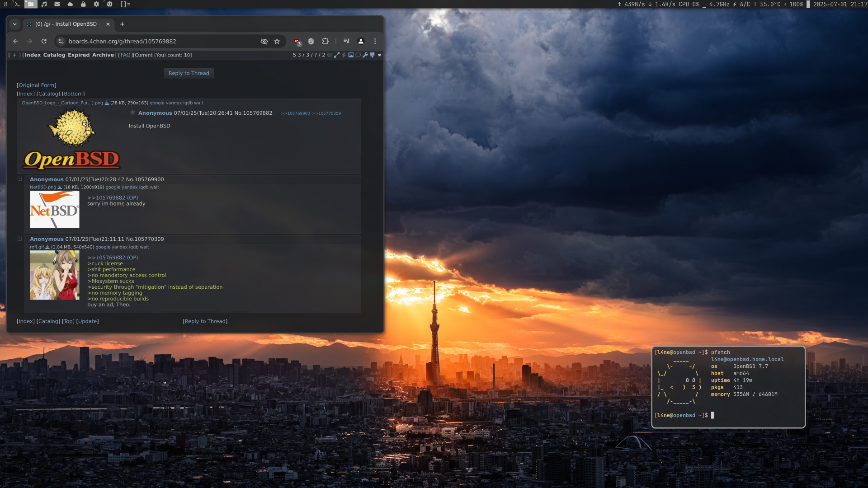Open the header dropdown arrow menu
Screen dimensions: 868x488
tap(380, 55)
